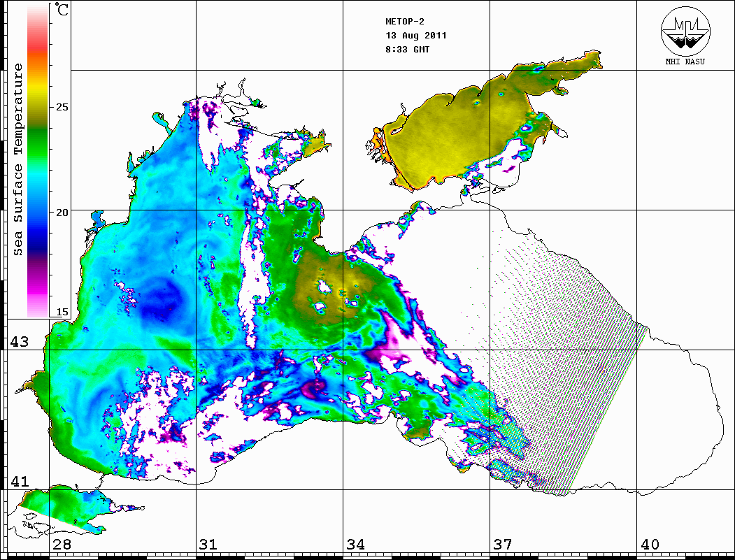Click the small purple cold spot near 33°E
The height and width of the screenshot is (560, 735).
coord(313,388)
